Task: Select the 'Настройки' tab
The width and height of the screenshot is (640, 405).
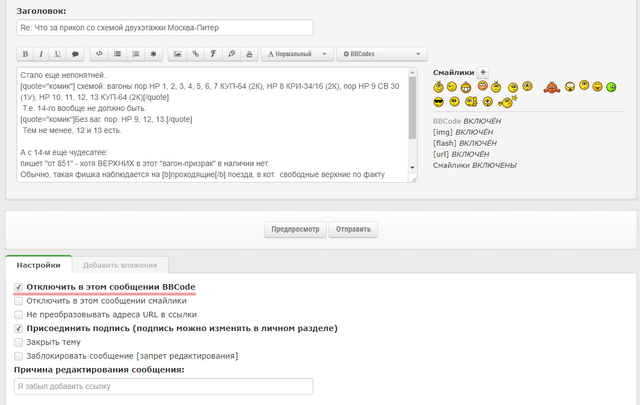Action: click(37, 264)
